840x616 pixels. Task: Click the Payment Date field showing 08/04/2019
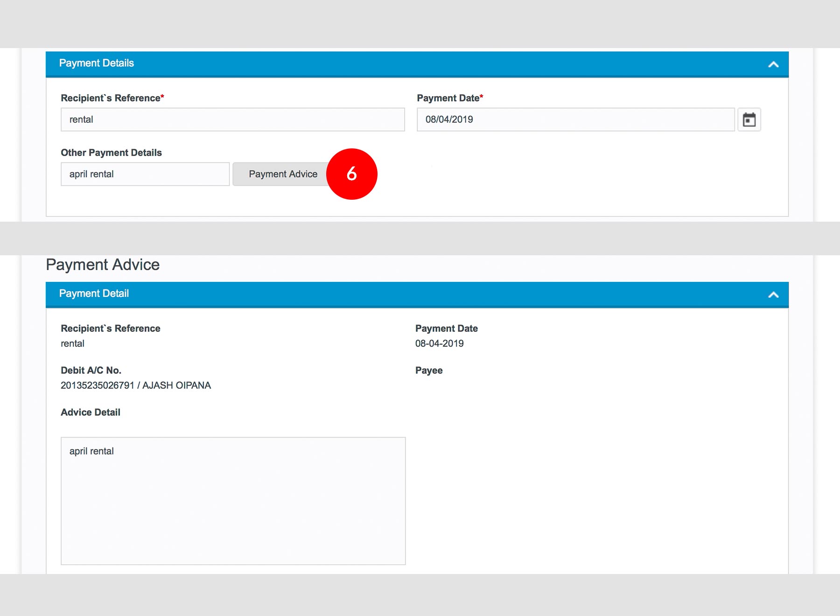[x=575, y=119]
